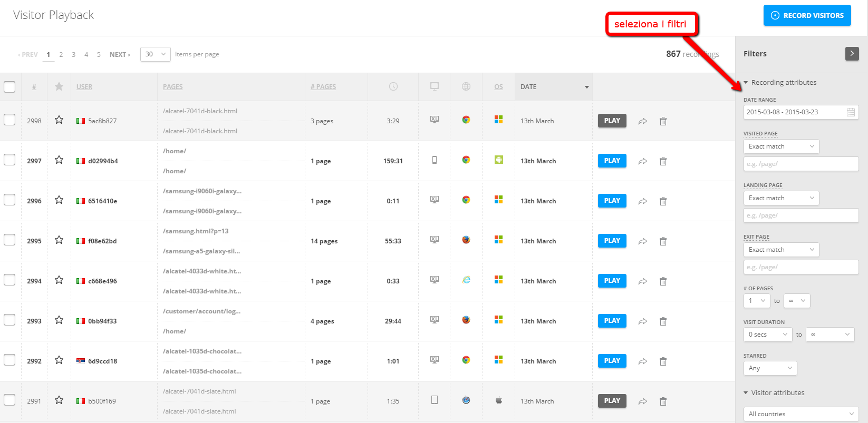Open Starred filter dropdown showing Any
The width and height of the screenshot is (868, 423).
770,368
